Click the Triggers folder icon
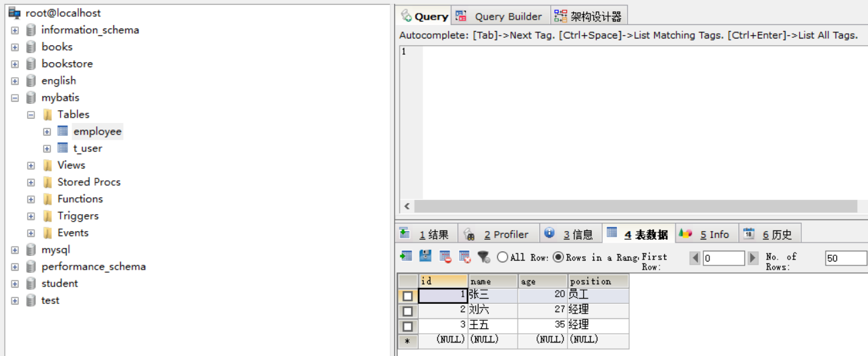Viewport: 868px width, 356px height. (47, 215)
